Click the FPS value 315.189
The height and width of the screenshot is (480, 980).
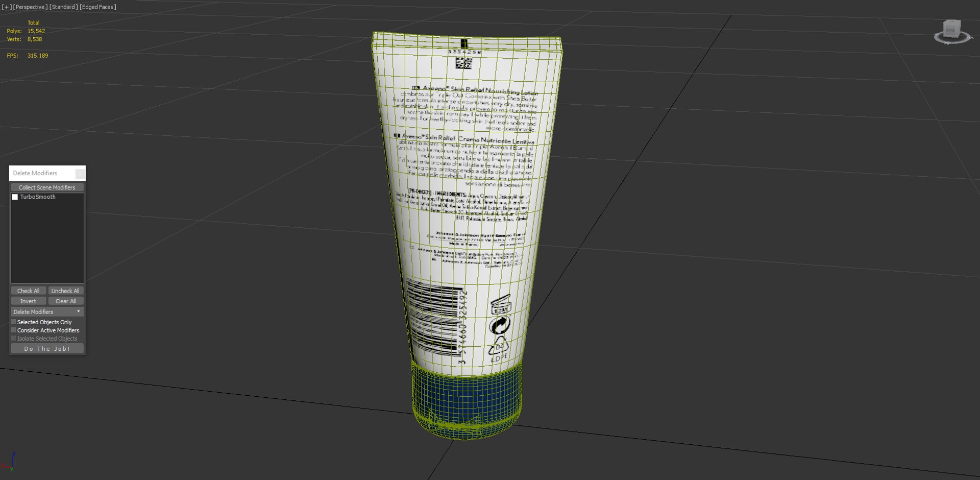38,56
